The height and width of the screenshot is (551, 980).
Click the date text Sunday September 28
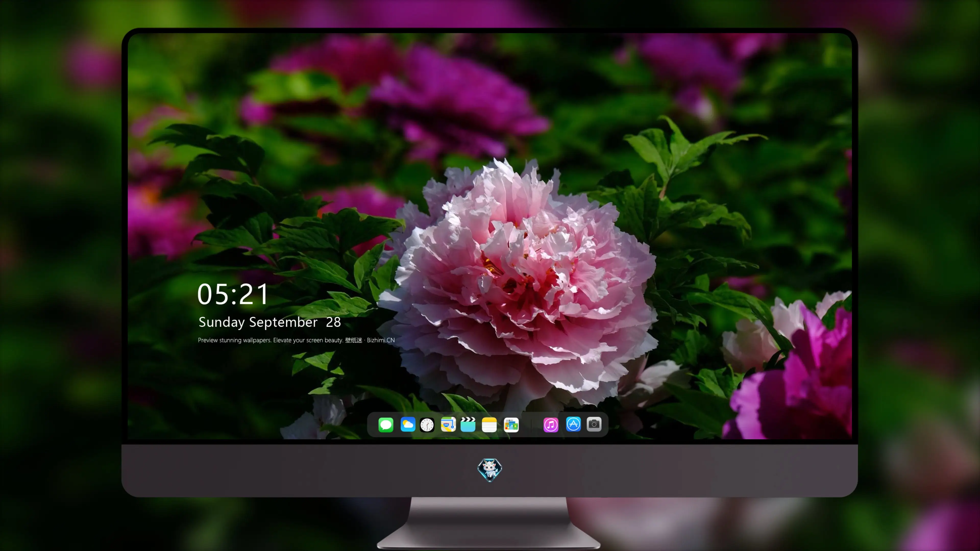tap(269, 322)
